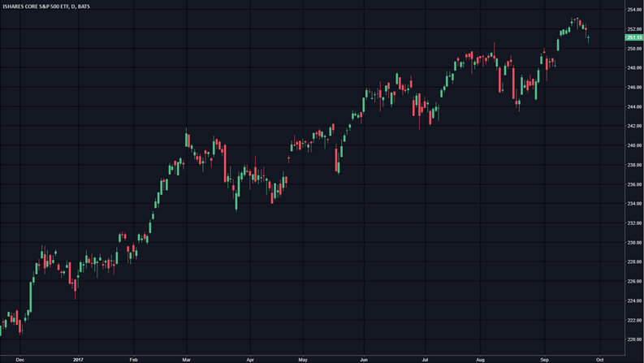644x363 pixels.
Task: Click the Mar label on time axis
Action: (x=187, y=360)
